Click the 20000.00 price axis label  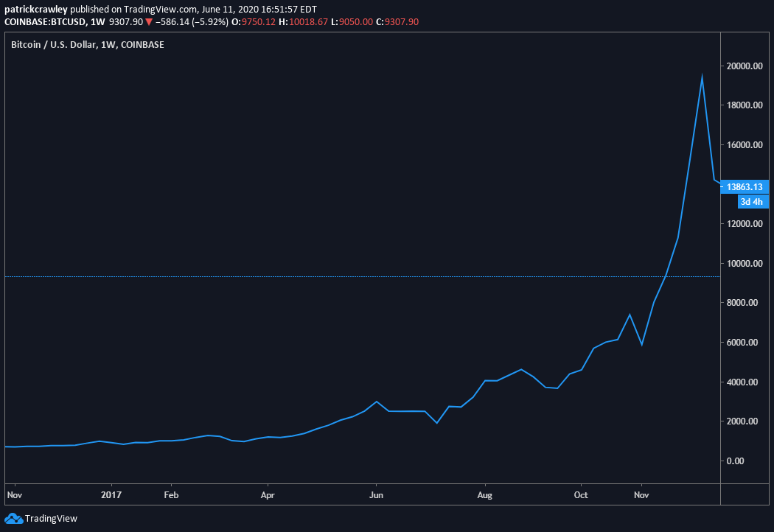pos(745,66)
